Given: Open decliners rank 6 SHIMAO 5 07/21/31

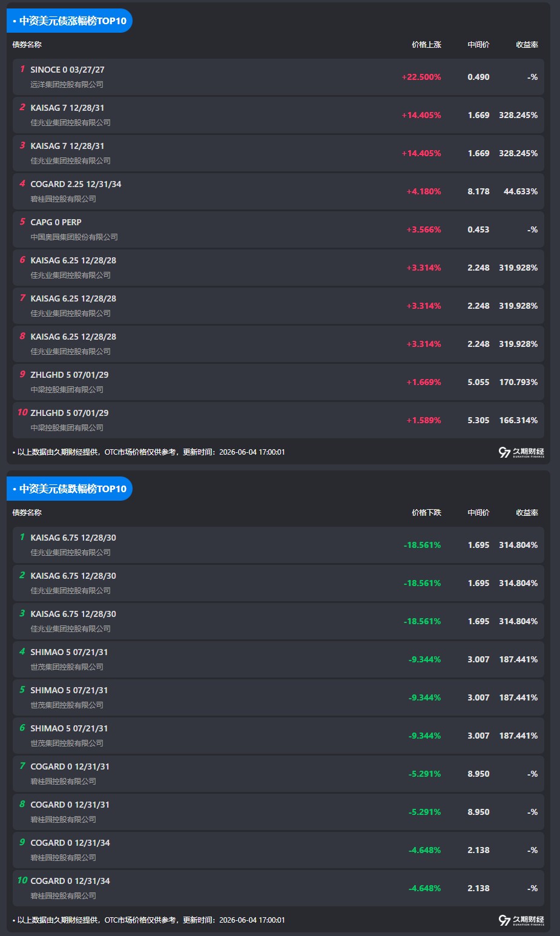Looking at the screenshot, I should 278,736.
